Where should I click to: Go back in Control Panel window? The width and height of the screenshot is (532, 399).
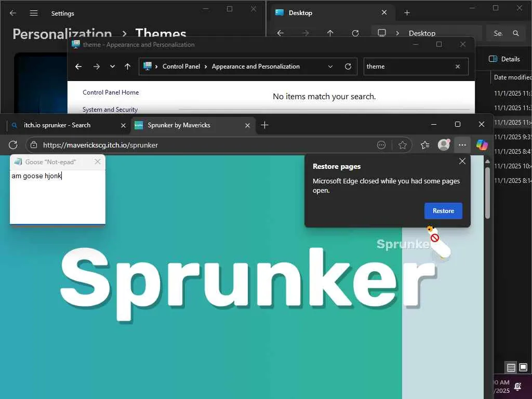click(78, 66)
